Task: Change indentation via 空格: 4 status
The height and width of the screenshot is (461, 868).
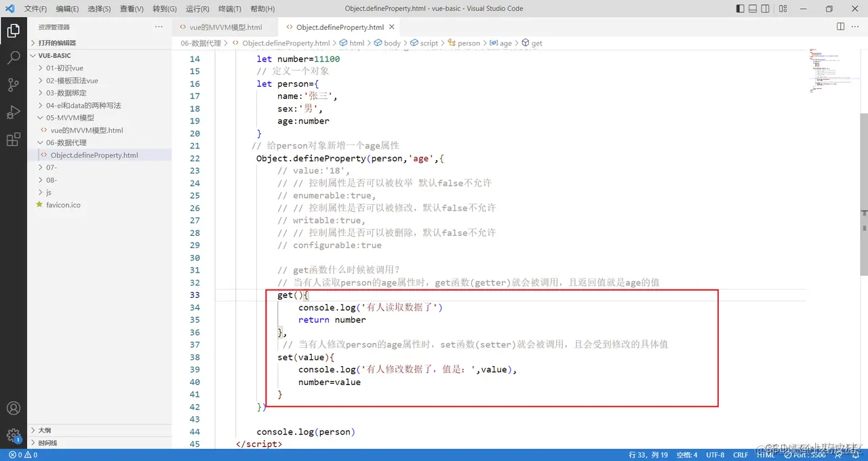Action: [686, 455]
